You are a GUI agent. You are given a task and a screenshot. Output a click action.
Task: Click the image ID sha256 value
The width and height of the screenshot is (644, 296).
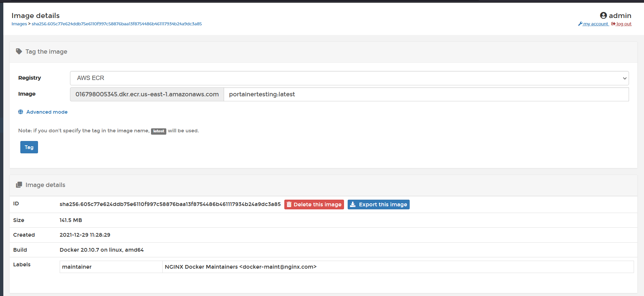pos(170,204)
